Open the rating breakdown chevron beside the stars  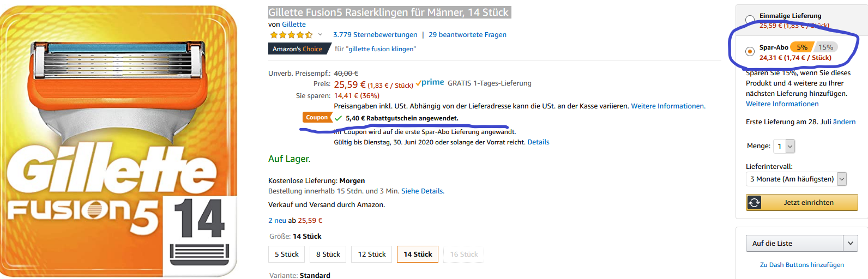[x=320, y=35]
